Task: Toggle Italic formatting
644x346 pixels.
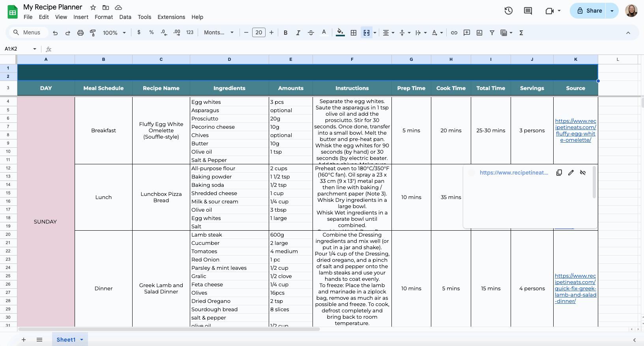Action: click(298, 33)
